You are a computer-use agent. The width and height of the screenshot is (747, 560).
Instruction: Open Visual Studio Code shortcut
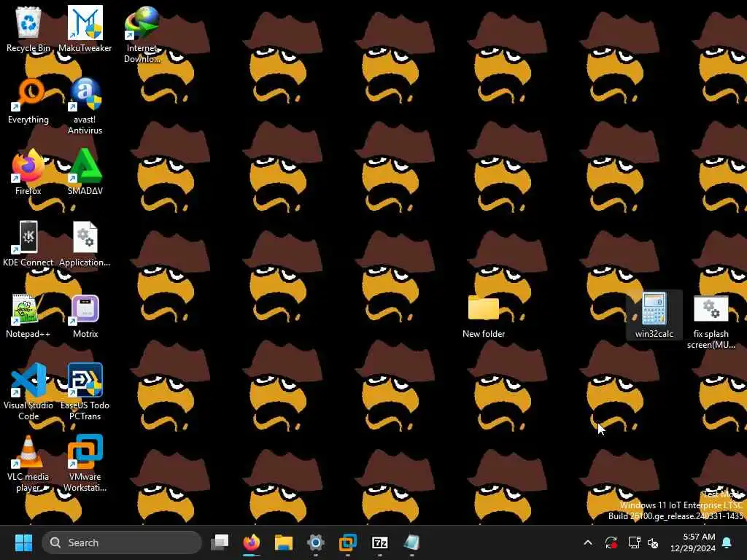tap(28, 392)
